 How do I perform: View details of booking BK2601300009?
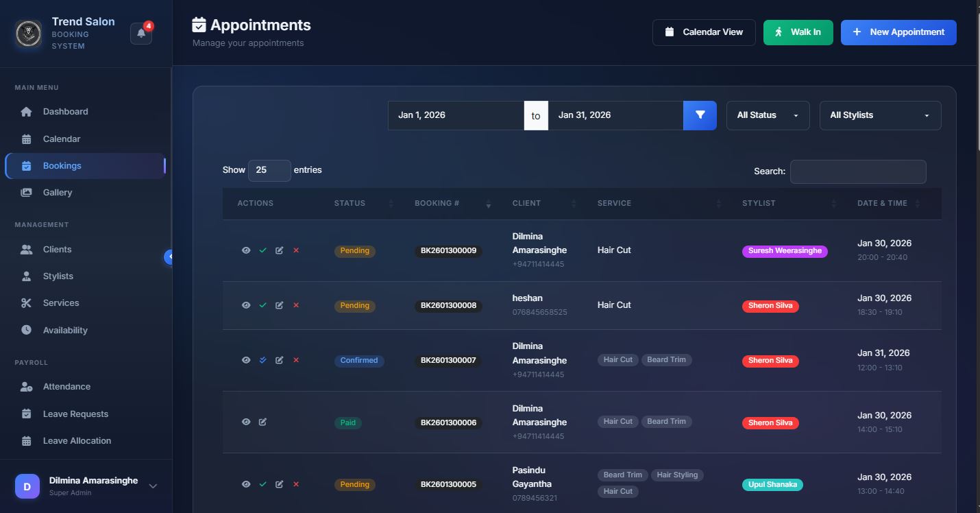coord(246,250)
